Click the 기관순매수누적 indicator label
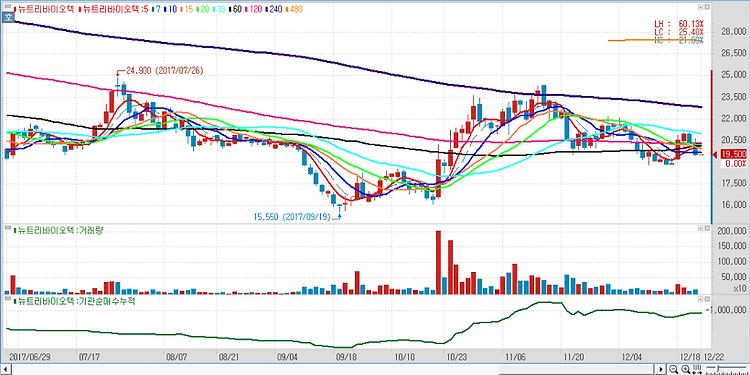Image resolution: width=750 pixels, height=375 pixels. (75, 301)
